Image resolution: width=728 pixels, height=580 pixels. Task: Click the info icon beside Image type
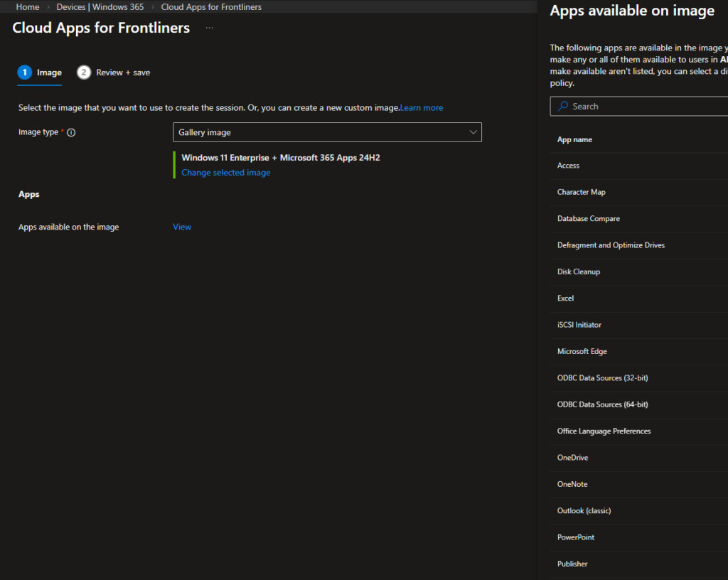71,132
